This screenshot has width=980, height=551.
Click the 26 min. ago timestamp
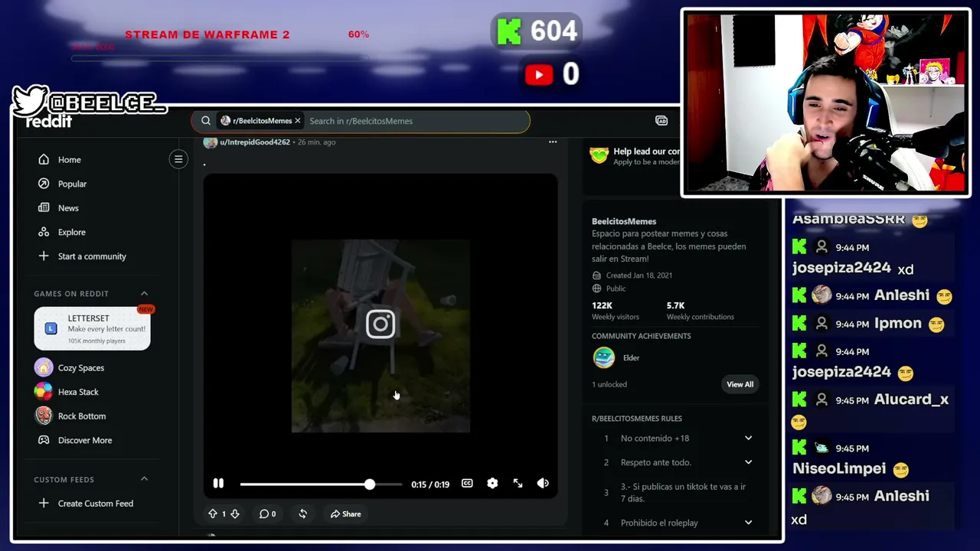(316, 142)
